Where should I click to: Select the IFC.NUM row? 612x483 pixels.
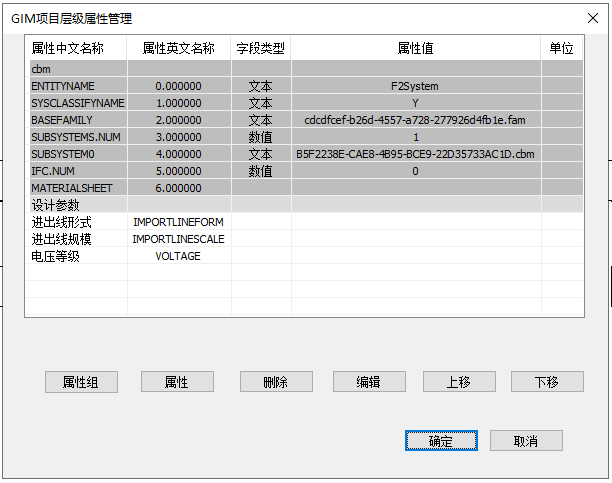[x=306, y=171]
